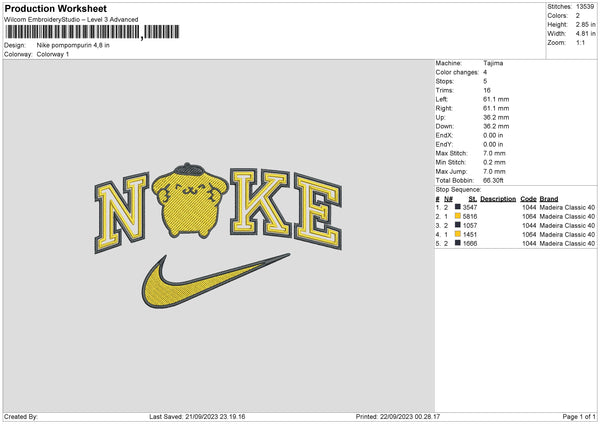Click the dark swatch in stop row 5
Screen dimensions: 600x424
458,243
